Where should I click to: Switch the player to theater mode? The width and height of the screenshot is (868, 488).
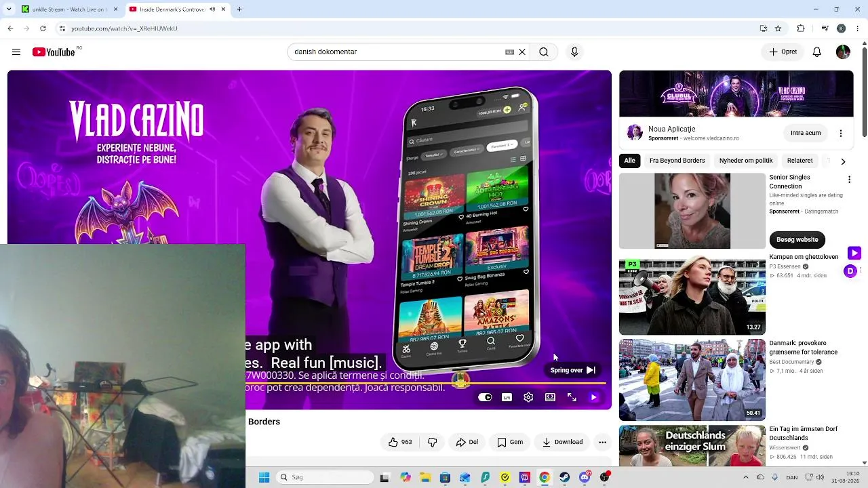point(550,397)
